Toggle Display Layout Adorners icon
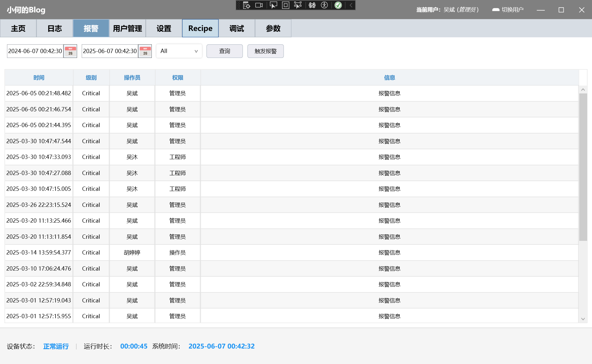The height and width of the screenshot is (364, 592). point(285,5)
